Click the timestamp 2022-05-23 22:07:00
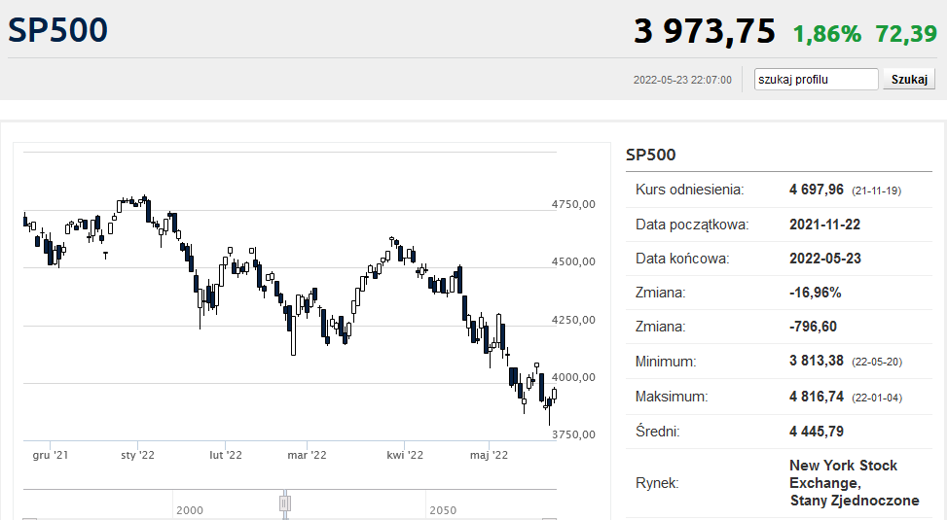The height and width of the screenshot is (520, 948). (x=682, y=80)
